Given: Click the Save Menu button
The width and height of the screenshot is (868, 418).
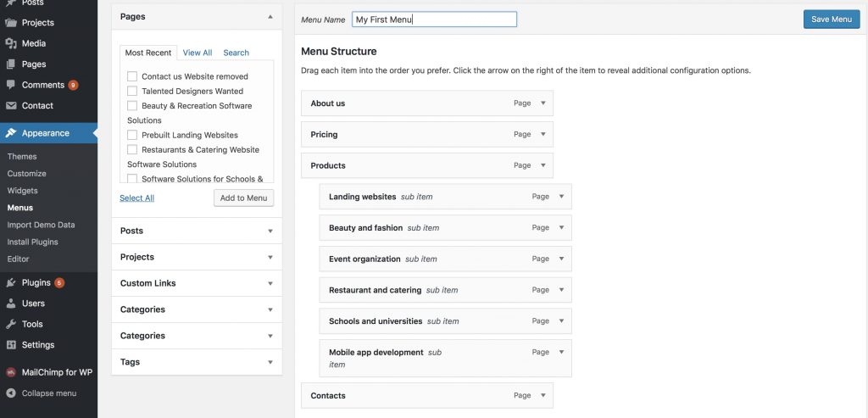Looking at the screenshot, I should (832, 19).
